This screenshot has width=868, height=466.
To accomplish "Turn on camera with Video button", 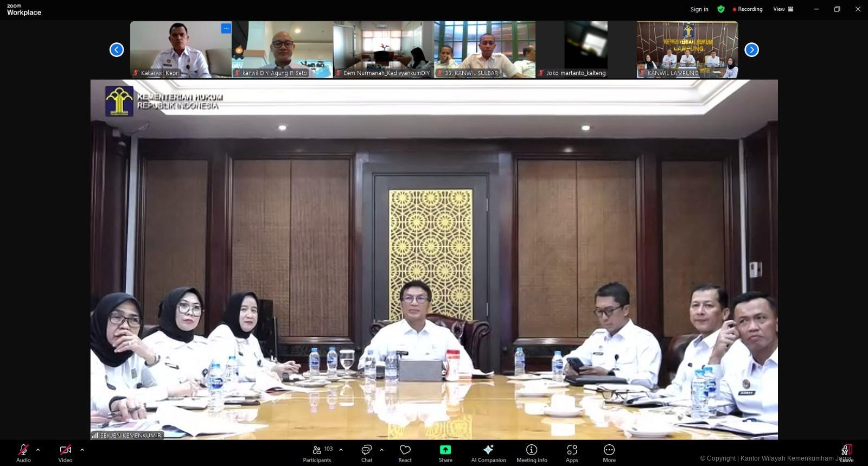I will [x=65, y=453].
